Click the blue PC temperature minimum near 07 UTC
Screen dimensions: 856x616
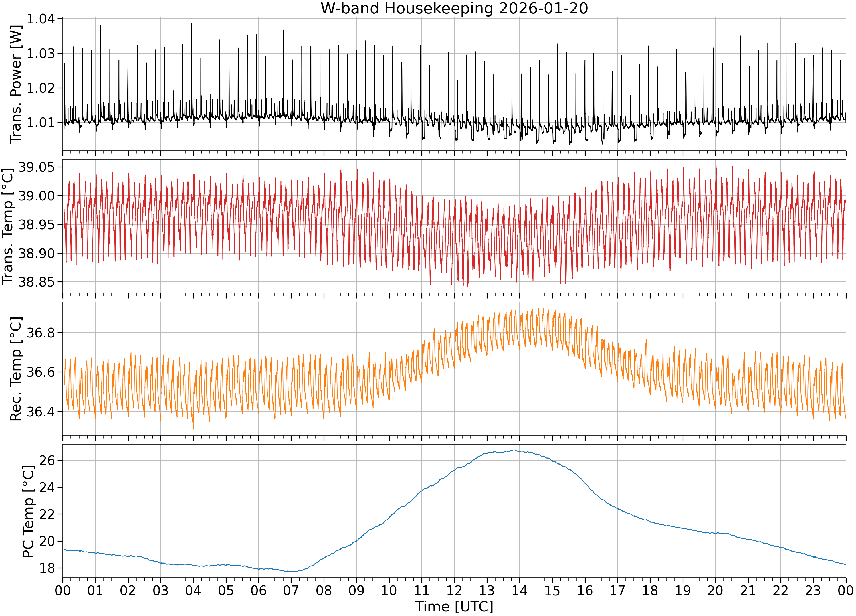[x=291, y=571]
